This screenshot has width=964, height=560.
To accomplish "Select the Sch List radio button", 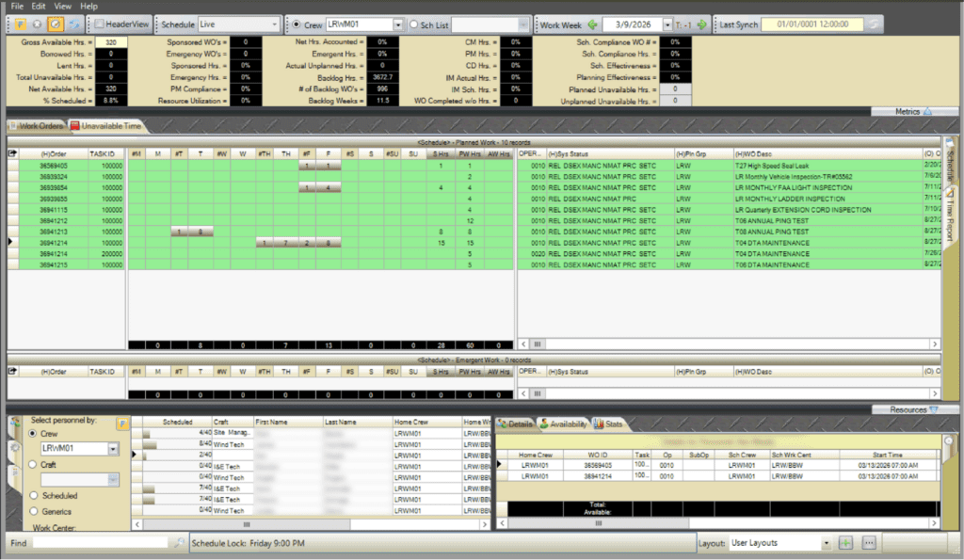I will pyautogui.click(x=415, y=24).
